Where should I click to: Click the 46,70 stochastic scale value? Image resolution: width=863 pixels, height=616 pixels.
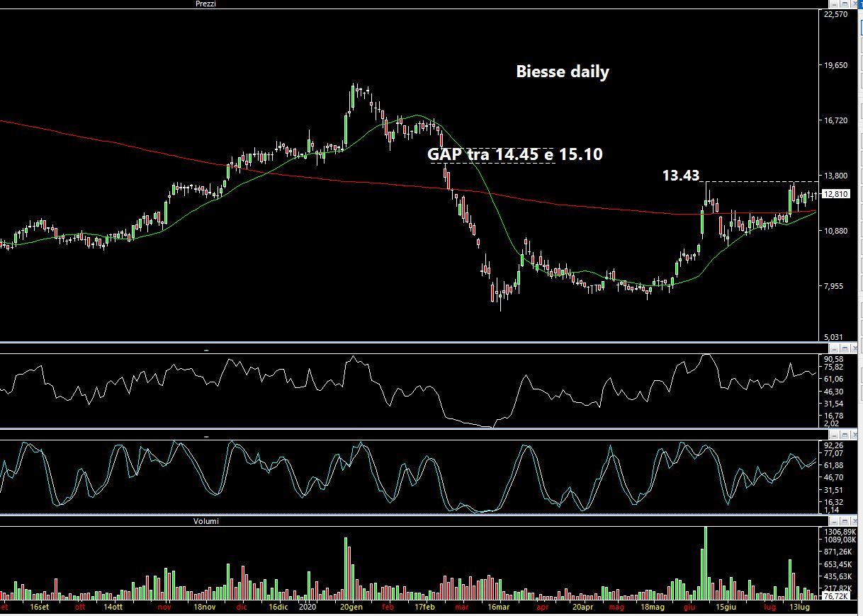pyautogui.click(x=833, y=478)
